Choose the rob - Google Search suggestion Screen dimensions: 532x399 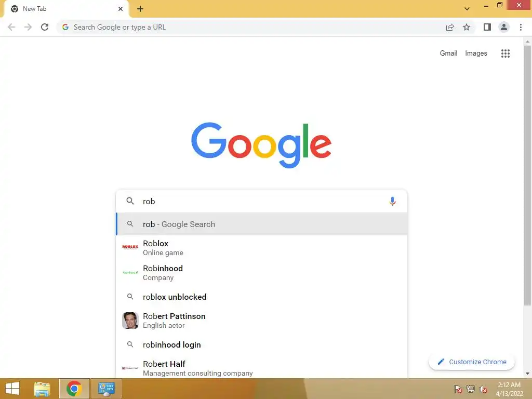(262, 224)
